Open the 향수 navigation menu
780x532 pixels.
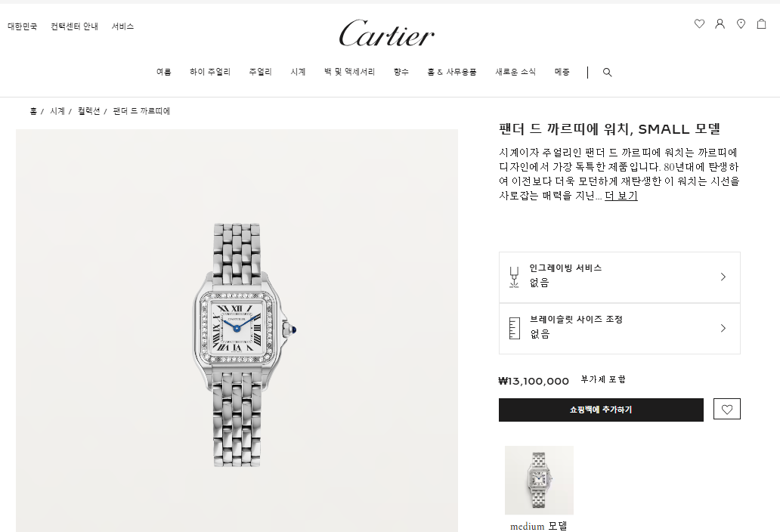pos(401,72)
